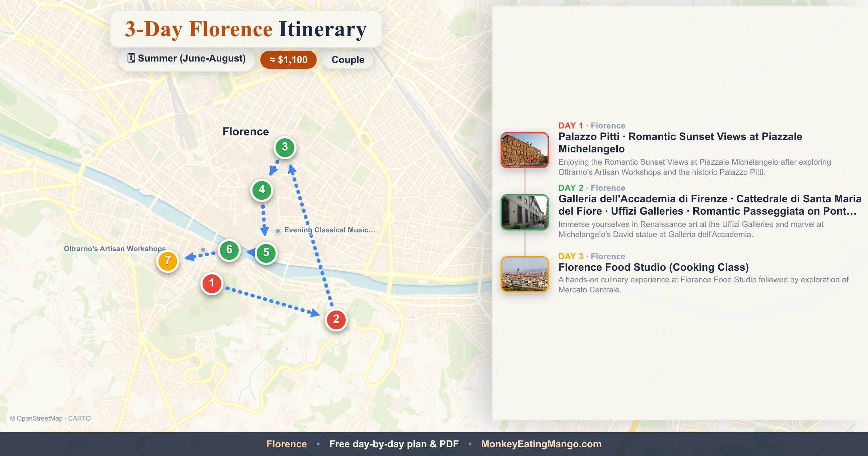This screenshot has width=868, height=456.
Task: Click gray dot near Oltrarno's Artisan Workshops
Action: [203, 250]
